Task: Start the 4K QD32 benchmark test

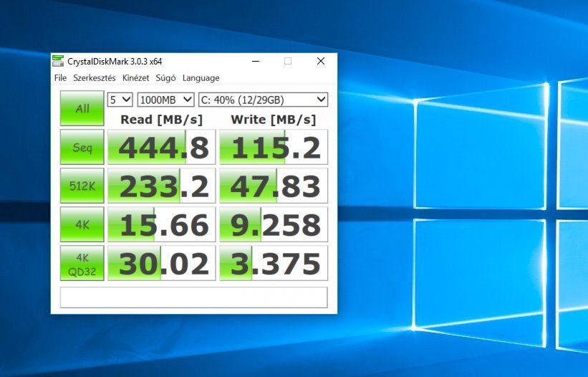Action: click(x=82, y=263)
